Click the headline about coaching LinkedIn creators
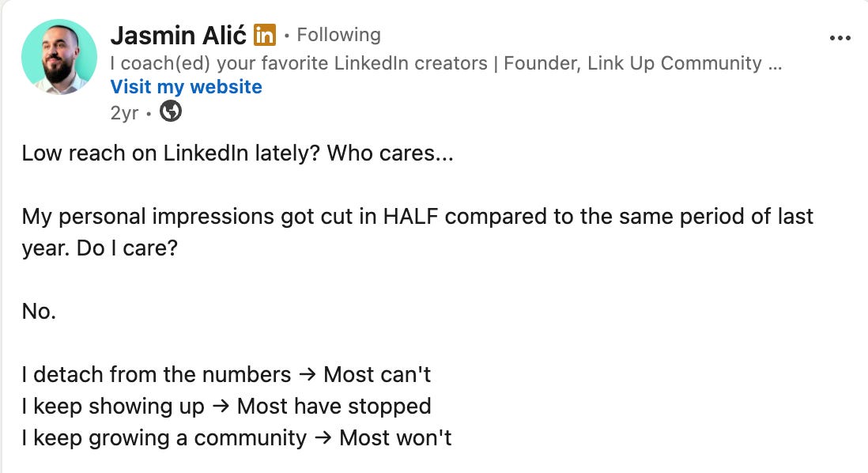 pos(436,63)
